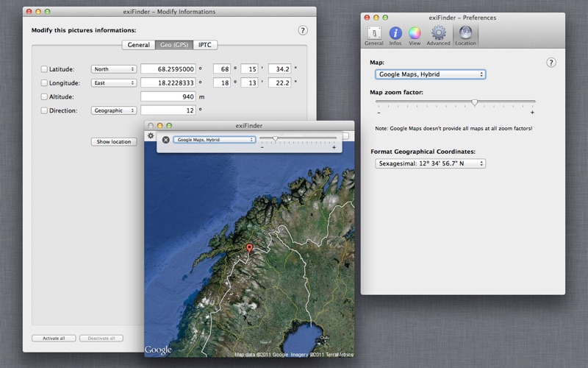Click longitude seconds field 22.2

(280, 82)
